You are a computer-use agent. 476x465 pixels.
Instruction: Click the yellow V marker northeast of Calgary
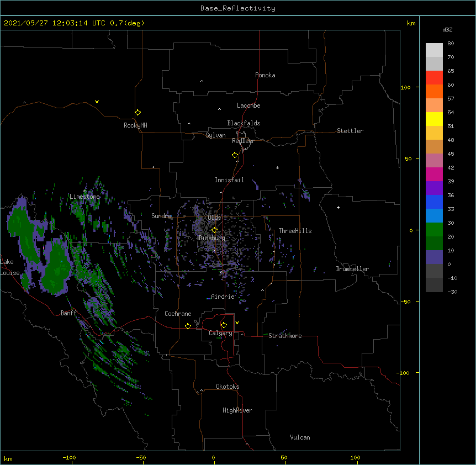(x=237, y=323)
